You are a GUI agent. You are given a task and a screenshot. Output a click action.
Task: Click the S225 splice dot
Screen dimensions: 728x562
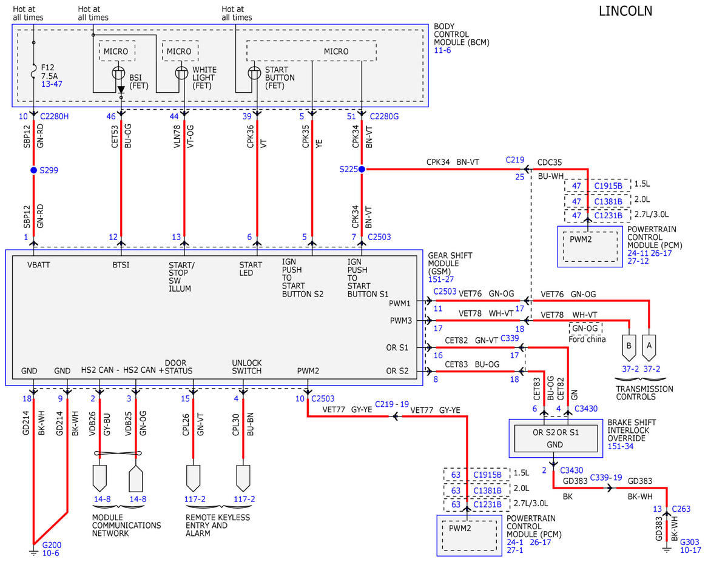pyautogui.click(x=362, y=170)
